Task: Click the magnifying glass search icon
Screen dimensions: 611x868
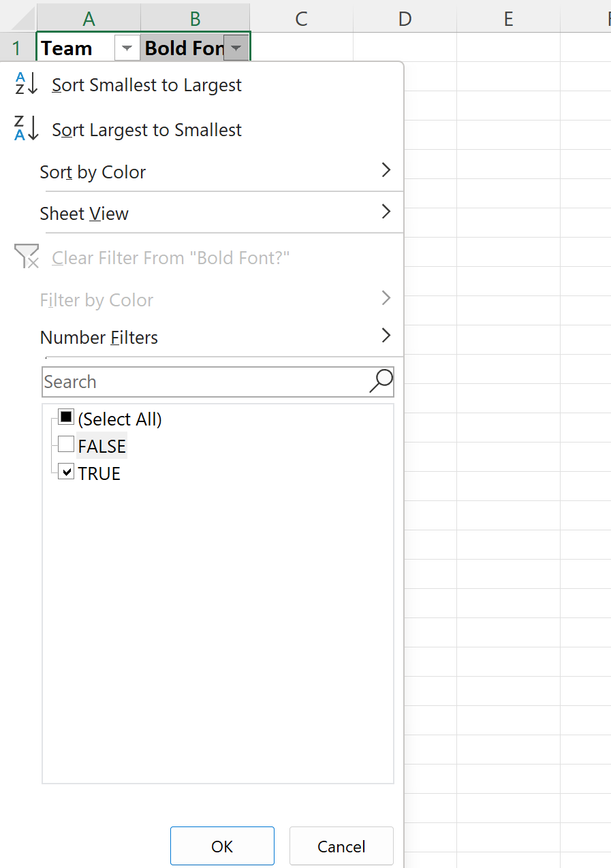Action: tap(381, 381)
